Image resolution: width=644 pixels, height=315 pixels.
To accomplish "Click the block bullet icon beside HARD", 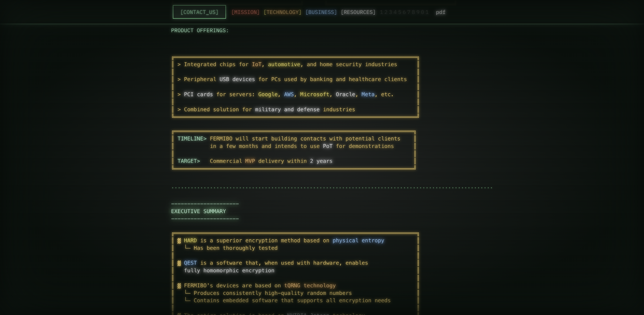I will [x=179, y=241].
